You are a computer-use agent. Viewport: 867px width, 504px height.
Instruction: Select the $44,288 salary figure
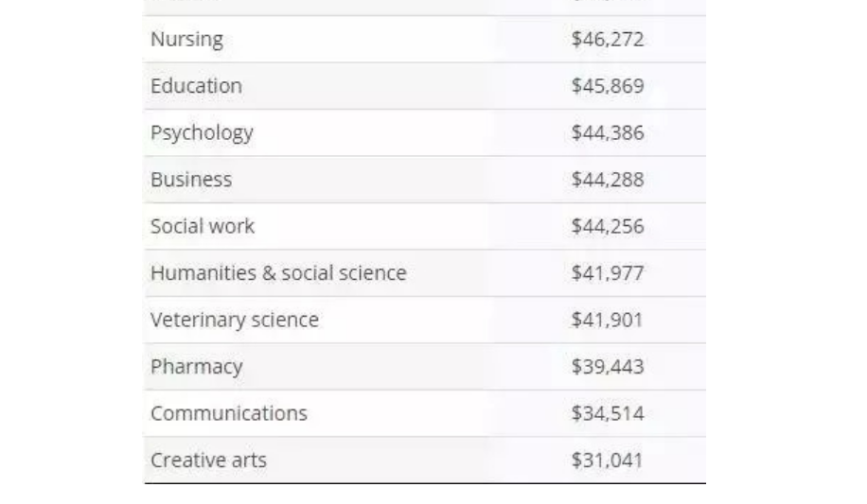click(x=607, y=180)
